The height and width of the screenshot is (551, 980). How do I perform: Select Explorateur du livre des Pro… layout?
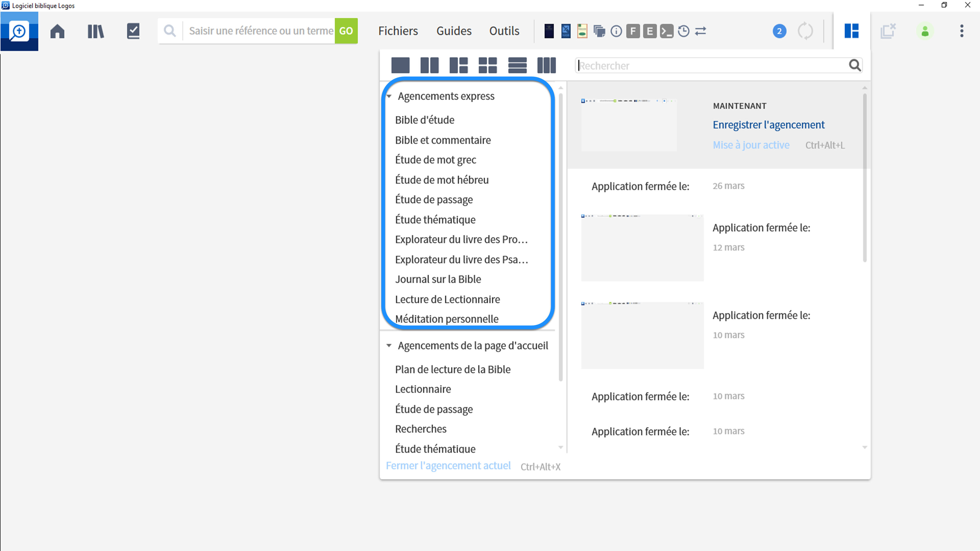tap(461, 240)
